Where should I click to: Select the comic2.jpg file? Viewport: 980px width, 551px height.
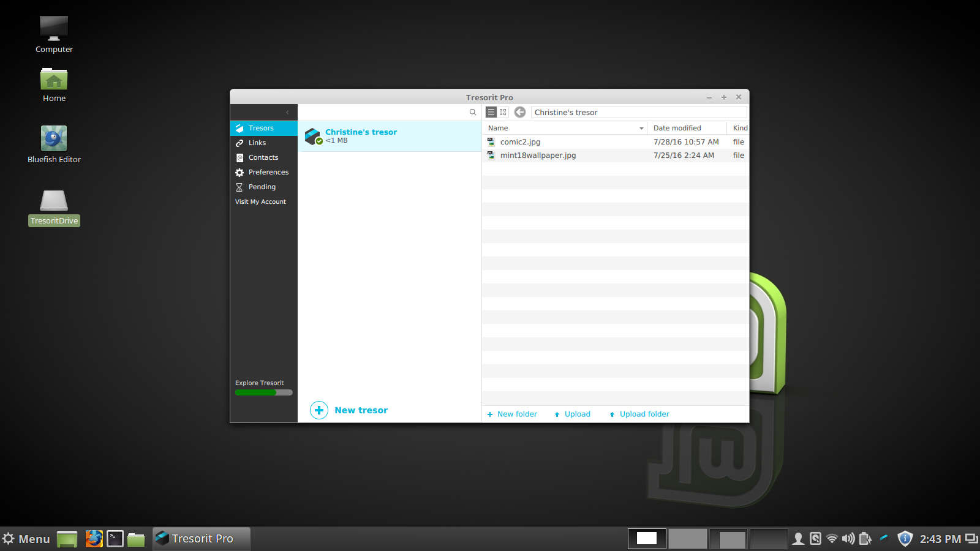(615, 141)
